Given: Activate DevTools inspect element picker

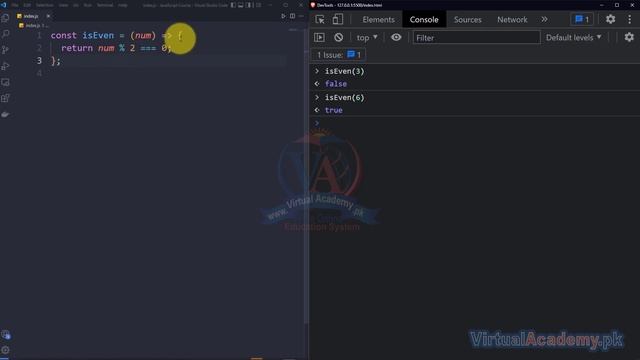Looking at the screenshot, I should tap(320, 20).
